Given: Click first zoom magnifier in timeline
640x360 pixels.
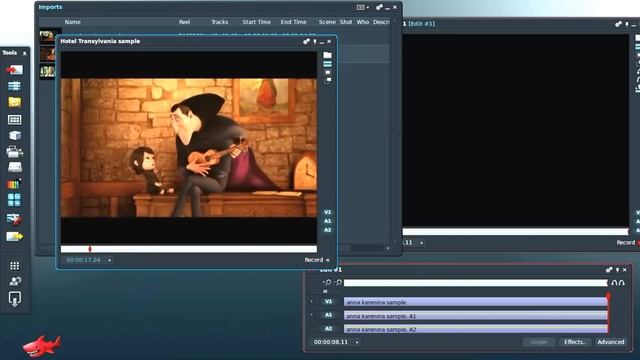Looking at the screenshot, I should point(327,282).
